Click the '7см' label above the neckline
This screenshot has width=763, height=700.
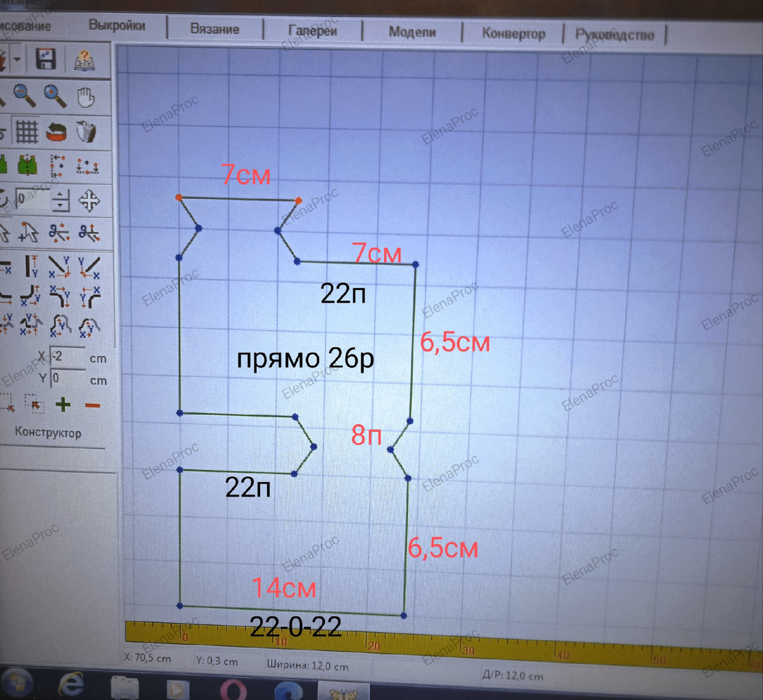[x=246, y=175]
